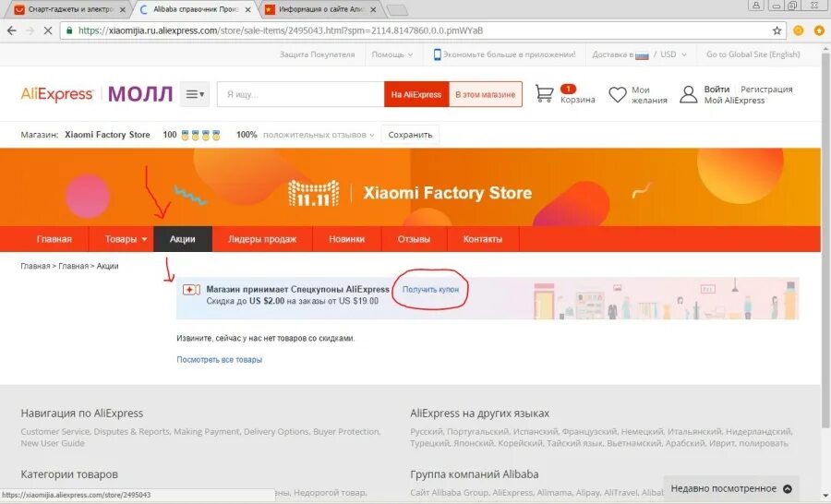Screen dimensions: 831x504
Task: Close the Смарт-гаджеты tab
Action: 123,9
